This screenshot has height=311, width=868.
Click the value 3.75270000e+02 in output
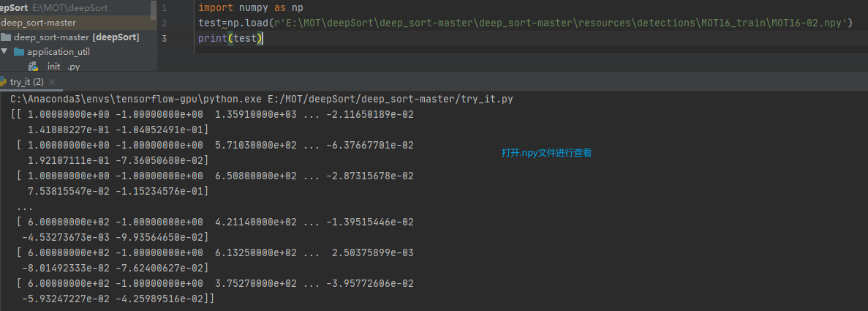click(256, 283)
